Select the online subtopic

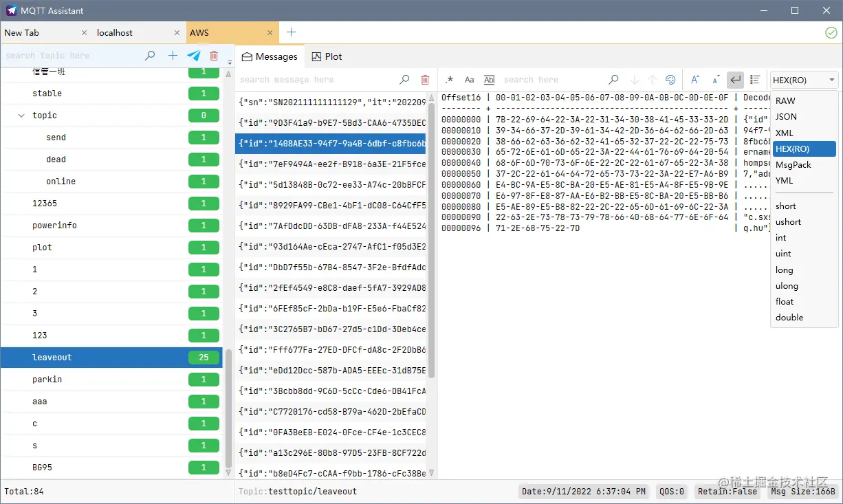pos(111,182)
